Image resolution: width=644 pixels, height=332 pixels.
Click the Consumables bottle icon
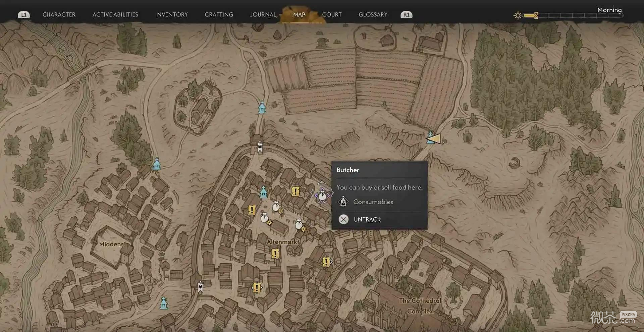pos(343,202)
